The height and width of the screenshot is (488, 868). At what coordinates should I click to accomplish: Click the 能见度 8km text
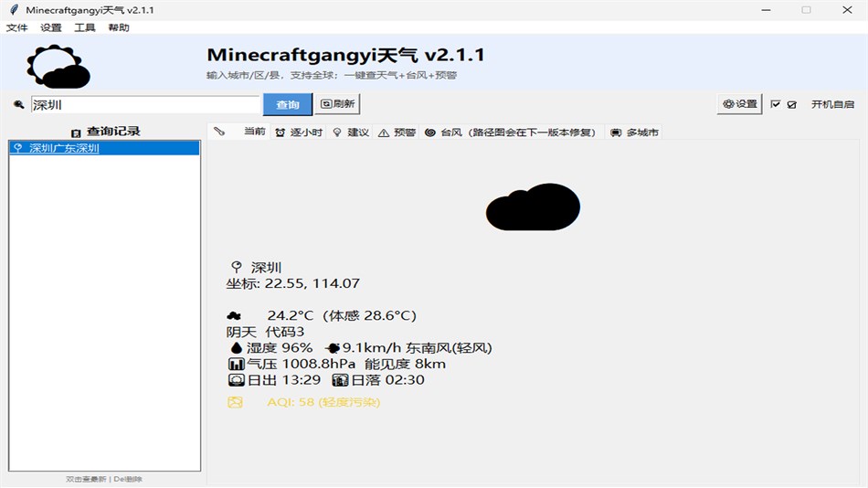pos(405,364)
